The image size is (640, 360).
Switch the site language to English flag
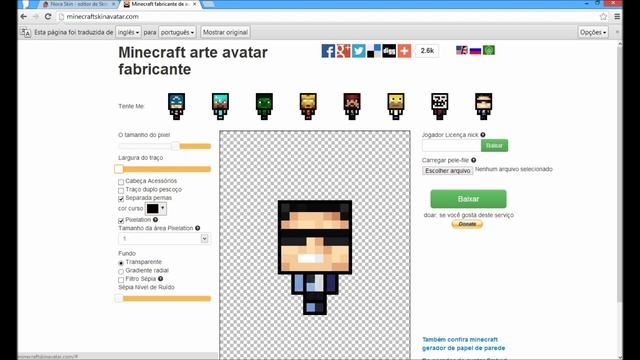[462, 50]
